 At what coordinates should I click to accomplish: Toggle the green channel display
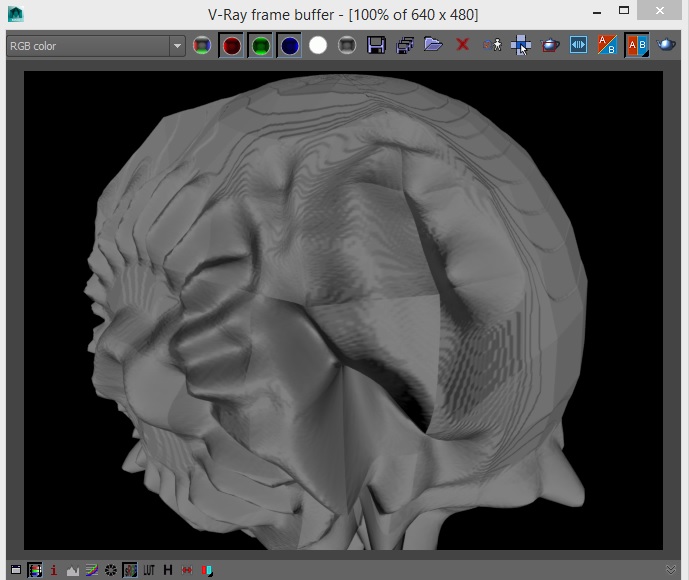(261, 45)
